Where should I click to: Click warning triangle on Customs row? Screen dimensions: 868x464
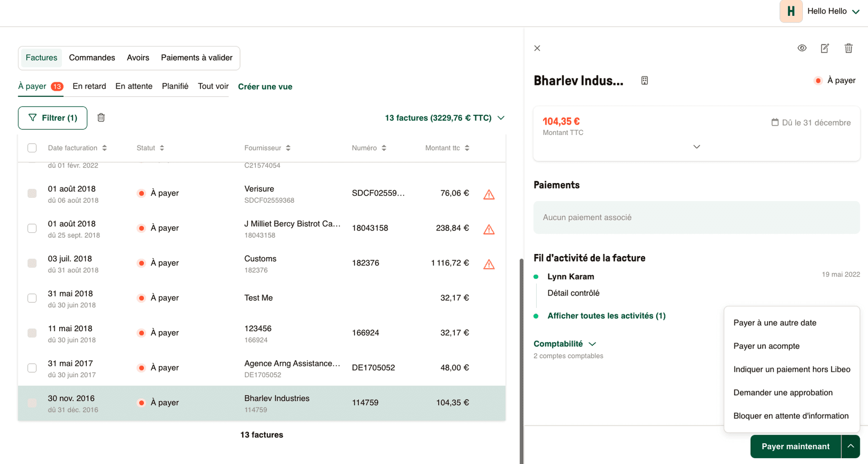[489, 264]
